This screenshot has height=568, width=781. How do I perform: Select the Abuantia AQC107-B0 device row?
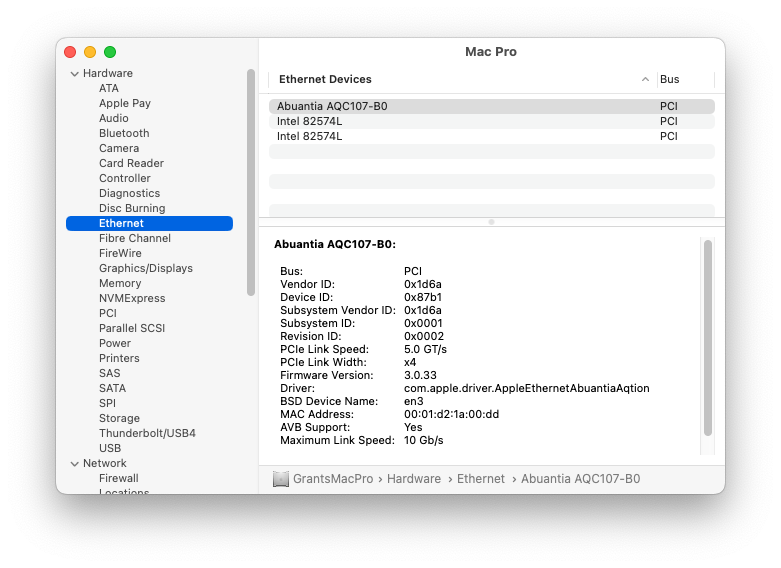[x=492, y=106]
